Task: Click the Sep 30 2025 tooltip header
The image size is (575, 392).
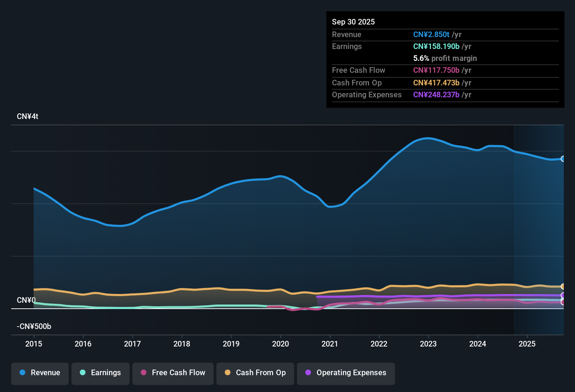Action: tap(353, 22)
